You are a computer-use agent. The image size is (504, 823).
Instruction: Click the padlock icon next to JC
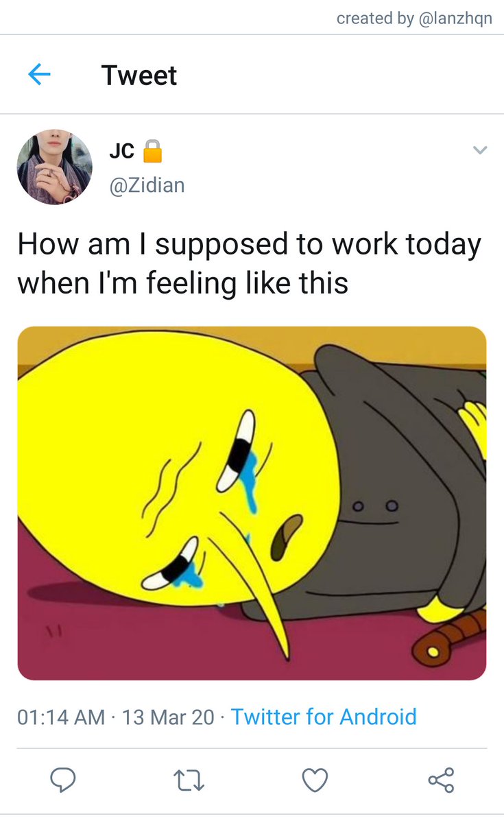coord(152,150)
